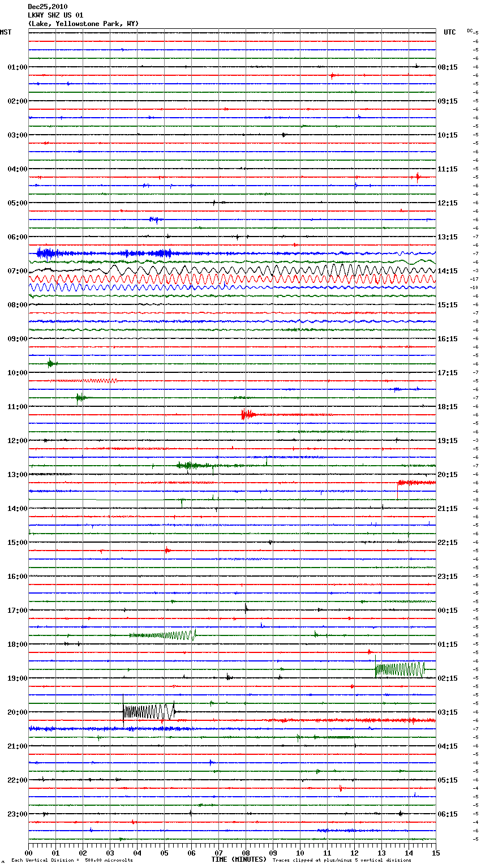Click the TIME (MINUTES) axis title
Image resolution: width=481 pixels, height=868 pixels.
click(x=239, y=860)
